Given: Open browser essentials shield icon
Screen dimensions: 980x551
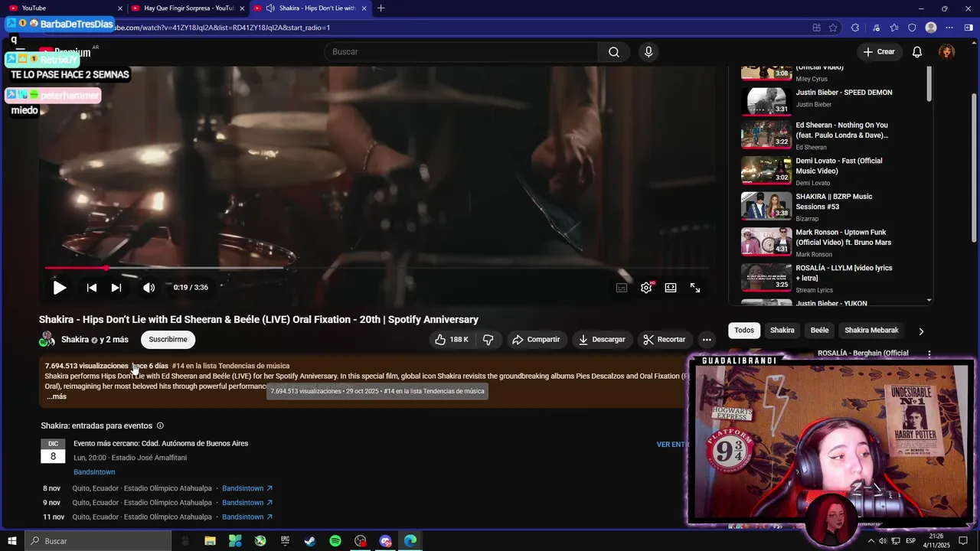Looking at the screenshot, I should pos(912,28).
